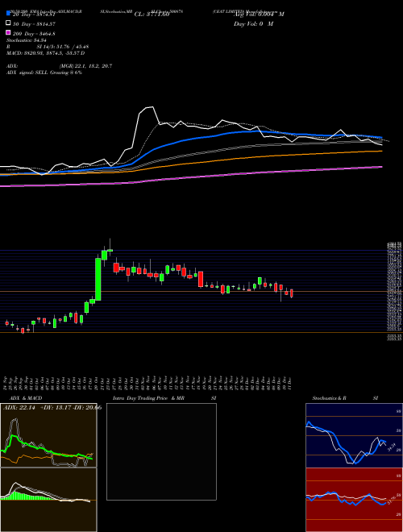This screenshot has height=532, width=403.
Task: Click the 'Intra Day Trading Price & MR' panel title
Action: pos(148,398)
